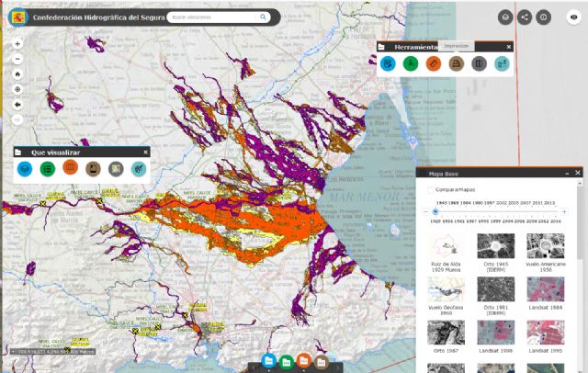Click the search magnifier button

click(x=264, y=17)
